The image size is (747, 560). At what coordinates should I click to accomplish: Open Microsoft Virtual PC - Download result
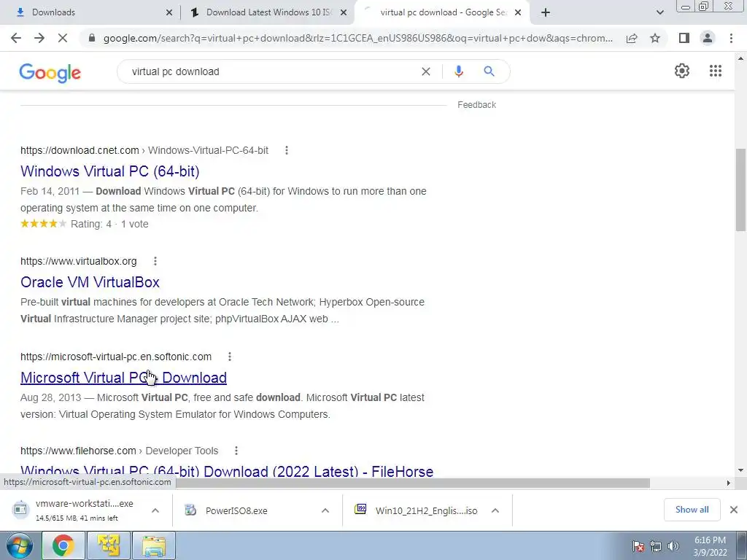123,378
